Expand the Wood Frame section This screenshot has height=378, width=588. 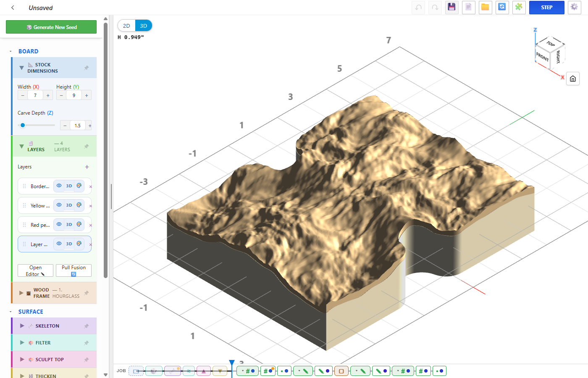[21, 293]
